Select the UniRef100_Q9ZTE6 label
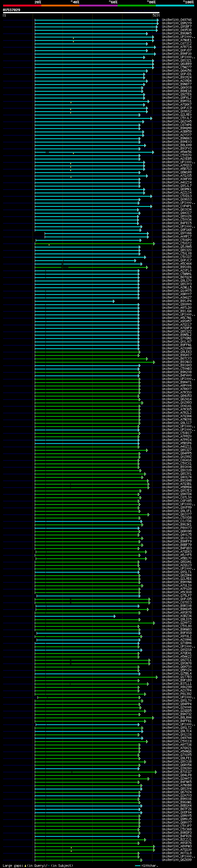Image resolution: width=197 pixels, height=868 pixels. point(177,94)
